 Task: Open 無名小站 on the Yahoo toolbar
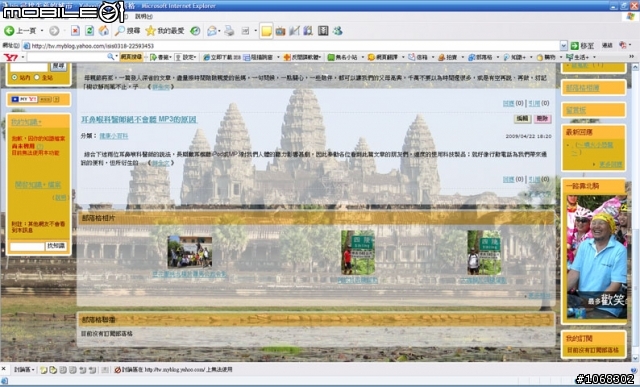[x=342, y=57]
